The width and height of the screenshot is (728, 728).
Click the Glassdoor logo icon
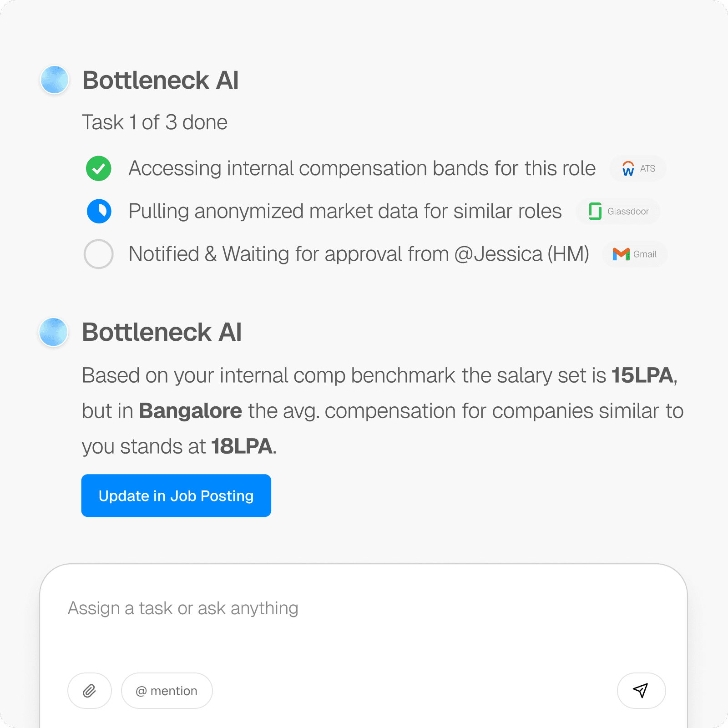click(595, 211)
